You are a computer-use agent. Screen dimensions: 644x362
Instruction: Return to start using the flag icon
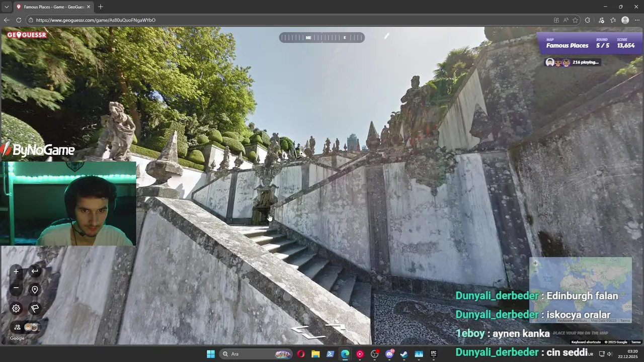(35, 308)
